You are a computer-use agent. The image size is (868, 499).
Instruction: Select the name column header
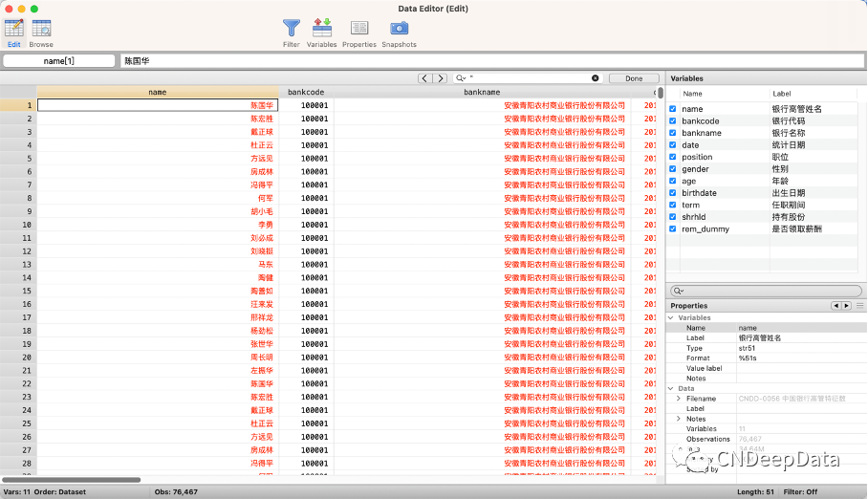click(157, 92)
